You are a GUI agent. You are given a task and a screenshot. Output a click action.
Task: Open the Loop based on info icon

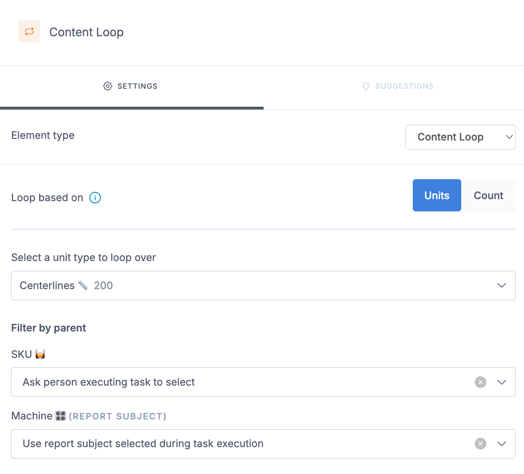tap(95, 198)
